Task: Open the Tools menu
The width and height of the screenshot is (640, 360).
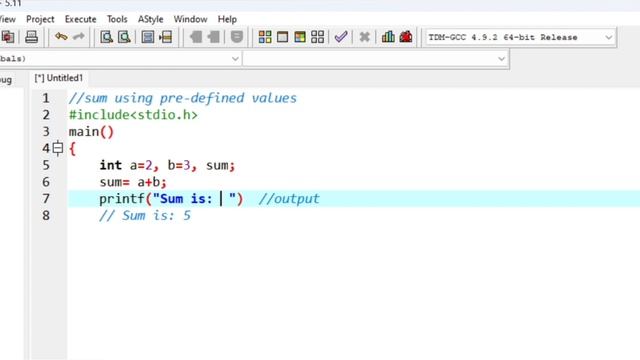Action: point(117,19)
